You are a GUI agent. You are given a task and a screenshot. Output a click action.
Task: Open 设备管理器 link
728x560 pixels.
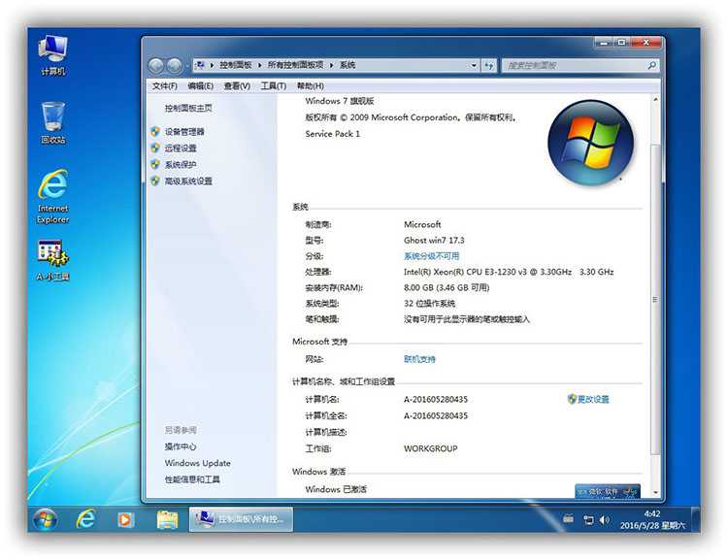point(184,132)
